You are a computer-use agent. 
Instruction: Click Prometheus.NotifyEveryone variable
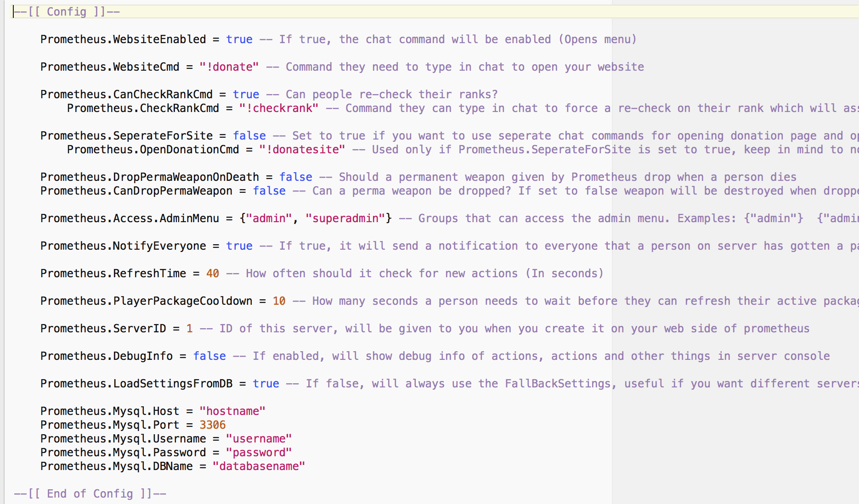pos(123,246)
